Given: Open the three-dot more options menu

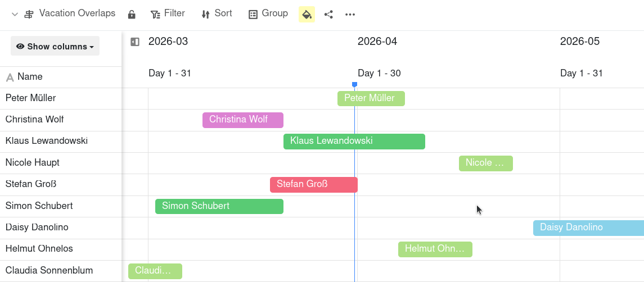Looking at the screenshot, I should [x=350, y=14].
